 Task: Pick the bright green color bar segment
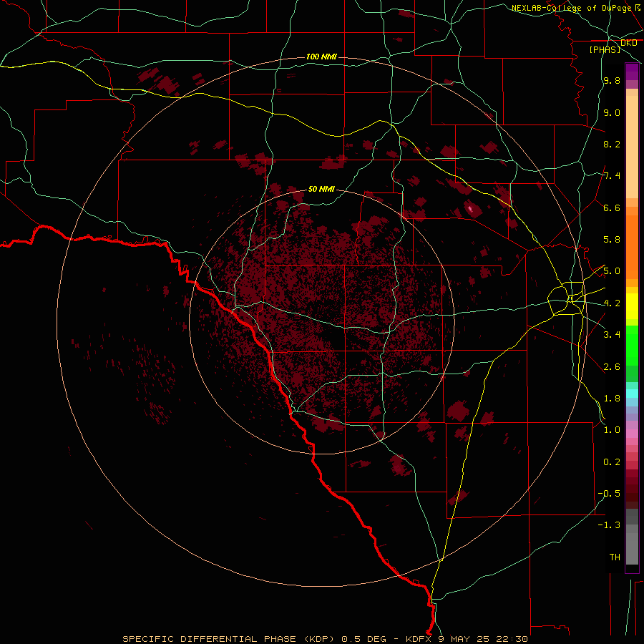[x=632, y=346]
